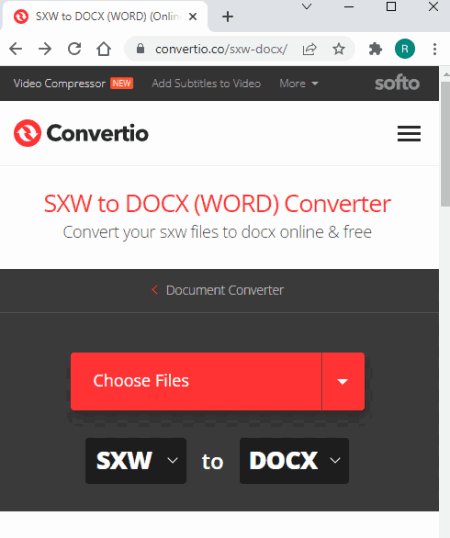Click the softo brand logo
Screen dimensions: 450x538
(397, 83)
